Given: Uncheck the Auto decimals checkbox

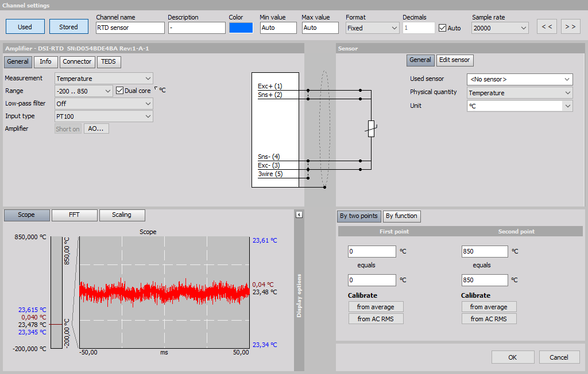Looking at the screenshot, I should point(443,28).
